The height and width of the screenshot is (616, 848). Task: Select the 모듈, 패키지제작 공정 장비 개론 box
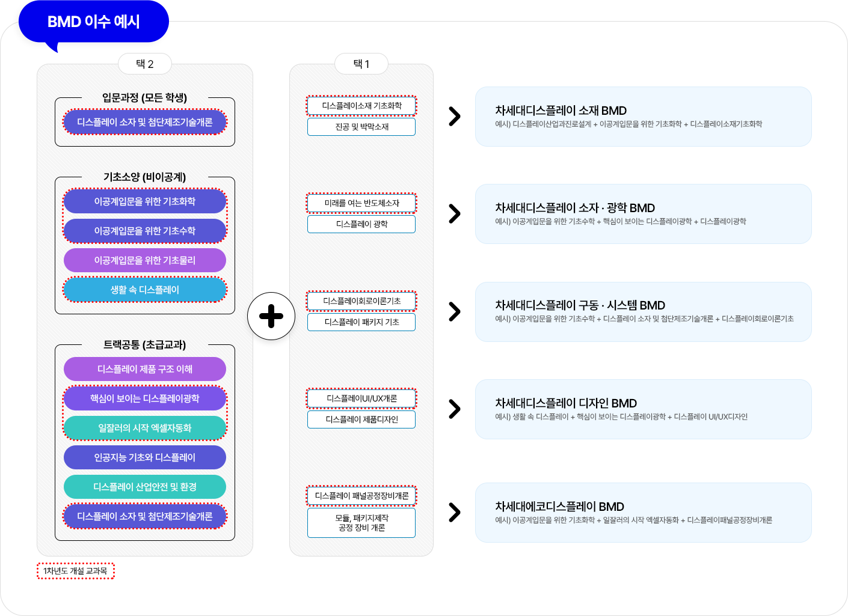pyautogui.click(x=361, y=523)
